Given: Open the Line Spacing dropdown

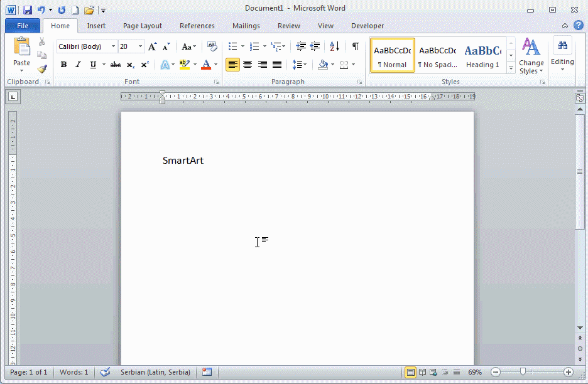Looking at the screenshot, I should point(300,65).
